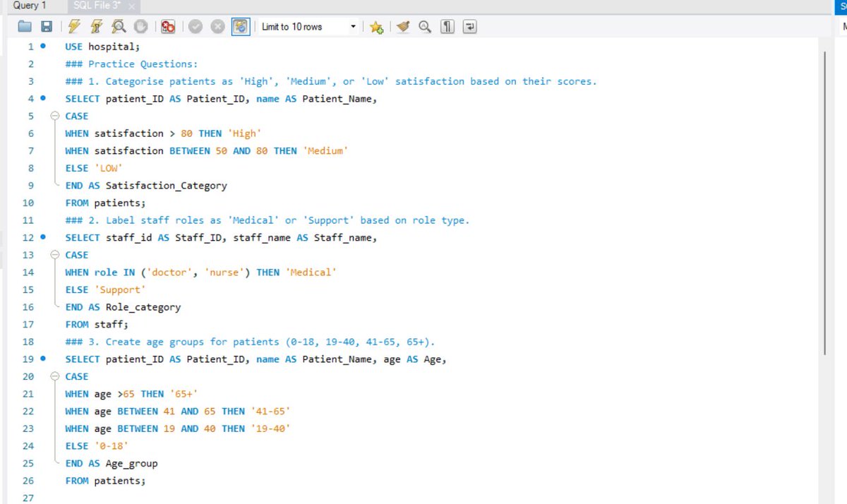Place cursor on 'USE hospital;' line
The width and height of the screenshot is (847, 504).
pyautogui.click(x=102, y=47)
